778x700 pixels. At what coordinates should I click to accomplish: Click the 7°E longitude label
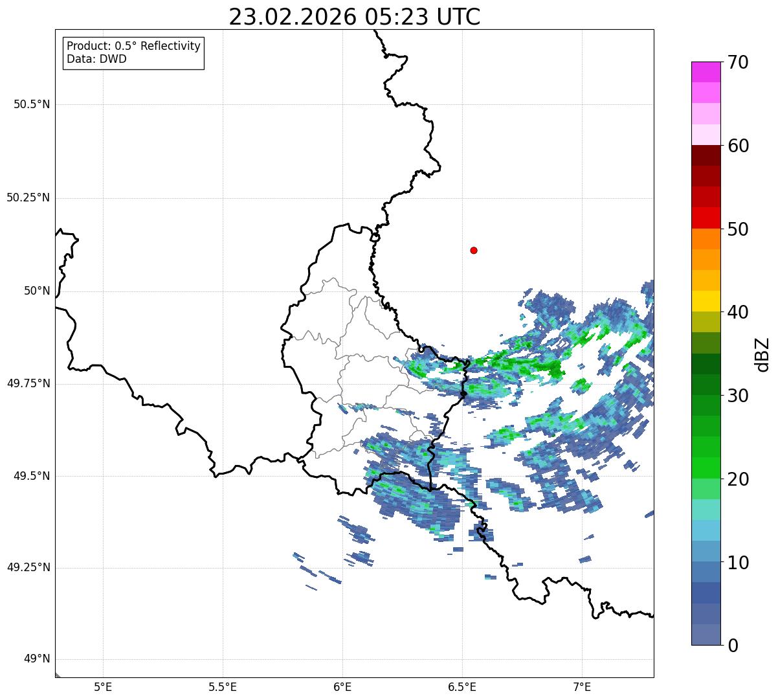(582, 687)
